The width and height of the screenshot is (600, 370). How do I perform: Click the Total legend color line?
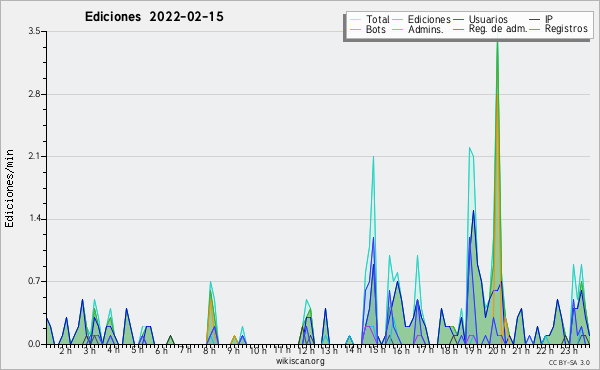pos(355,20)
